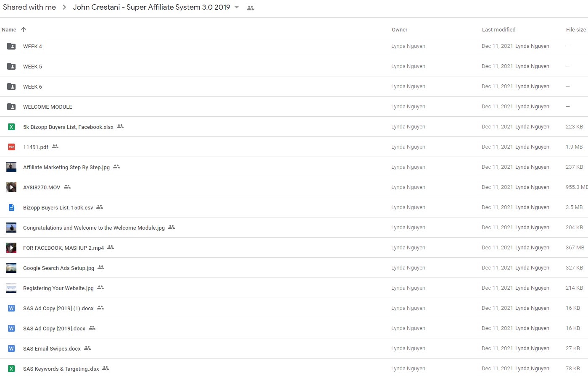Image resolution: width=588 pixels, height=377 pixels.
Task: Click shared icon beside Bizopp Buyers List, 150k.csv
Action: [100, 207]
